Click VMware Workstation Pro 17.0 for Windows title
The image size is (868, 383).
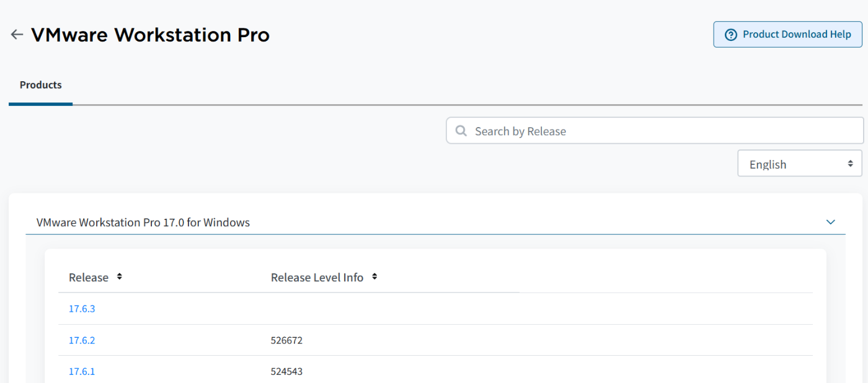click(143, 222)
